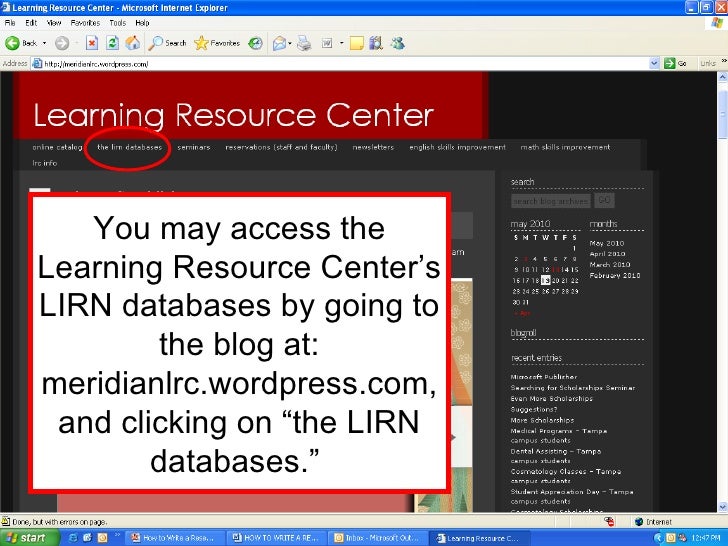Open the April 2010 archive link
The height and width of the screenshot is (546, 728).
607,254
